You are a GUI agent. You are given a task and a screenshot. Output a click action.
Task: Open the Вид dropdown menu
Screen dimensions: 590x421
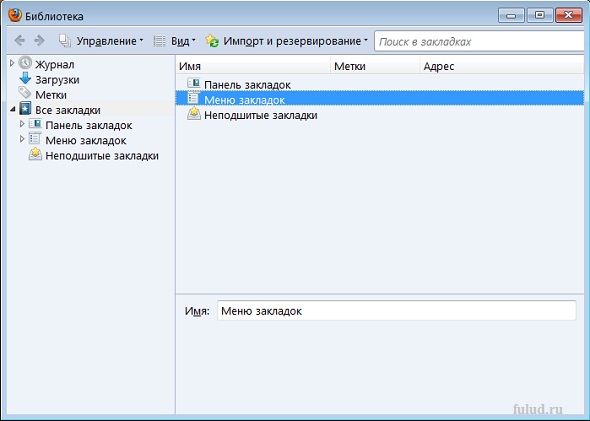pyautogui.click(x=175, y=41)
